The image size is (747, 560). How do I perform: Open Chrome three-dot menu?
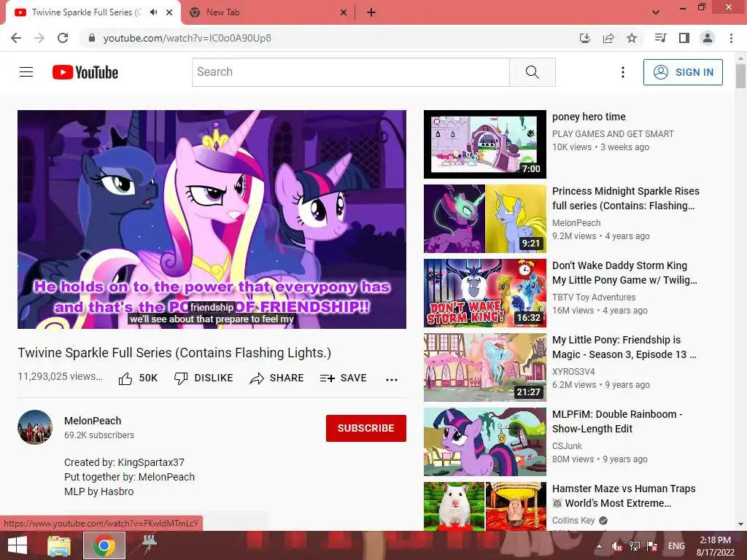point(731,38)
